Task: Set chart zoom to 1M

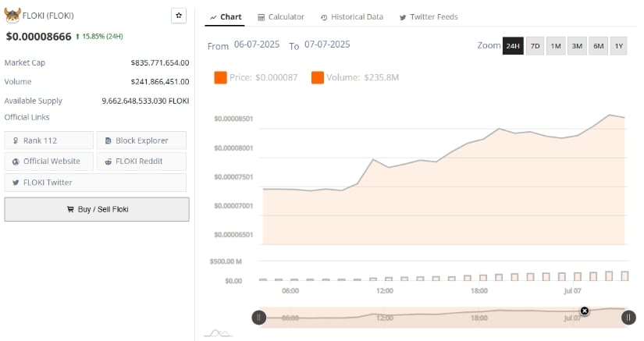Action: point(556,46)
